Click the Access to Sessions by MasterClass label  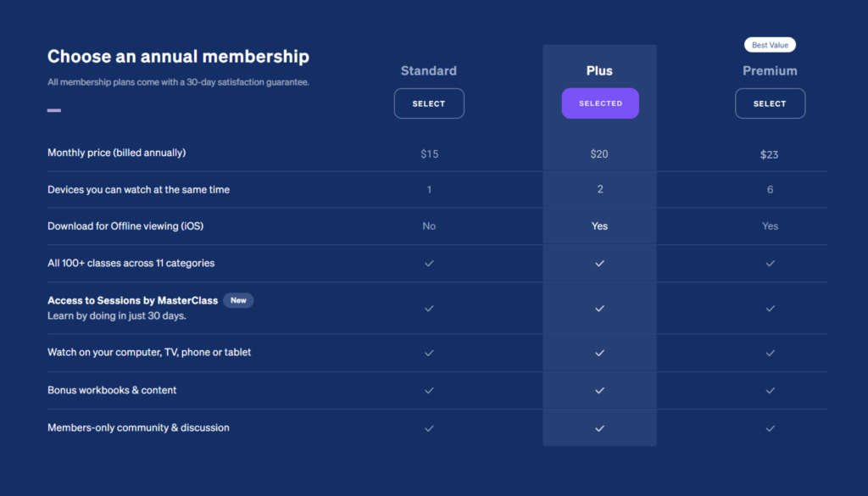[133, 301]
